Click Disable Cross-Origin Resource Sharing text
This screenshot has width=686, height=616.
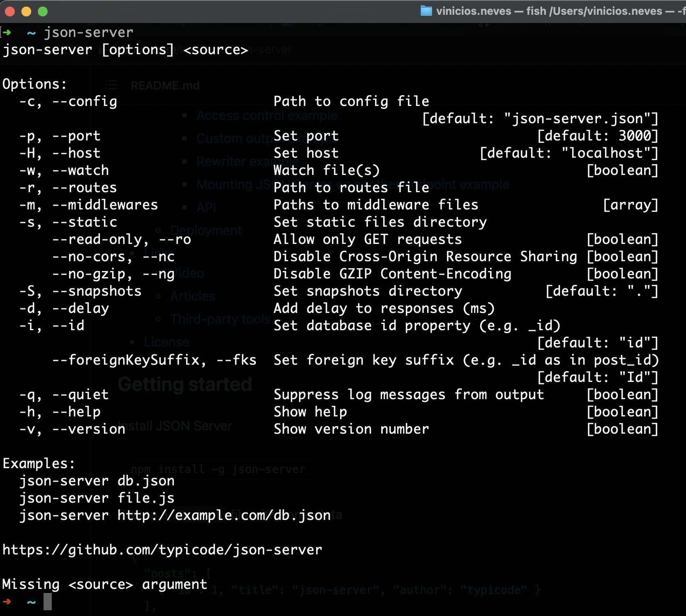pos(426,257)
